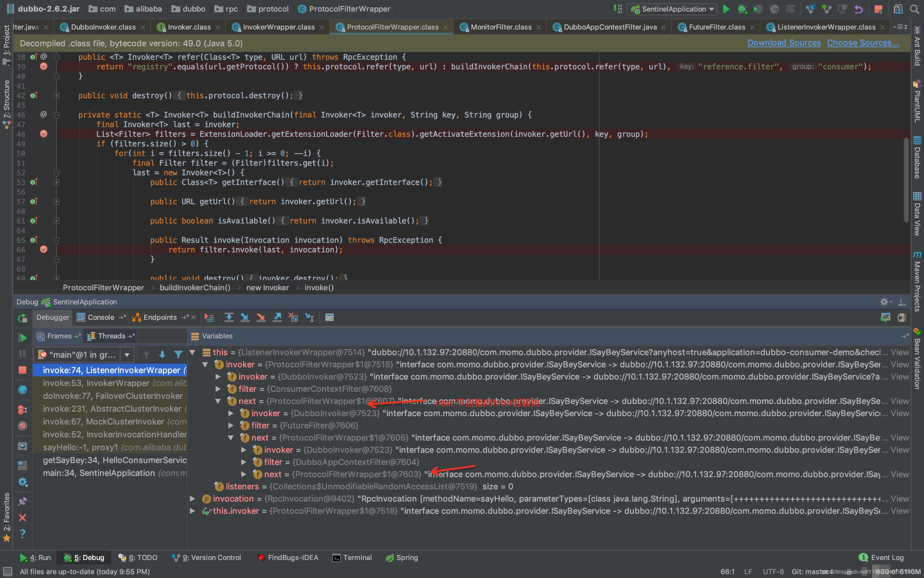This screenshot has height=578, width=924.
Task: Build project with the binary down-arrow icon
Action: pos(617,9)
